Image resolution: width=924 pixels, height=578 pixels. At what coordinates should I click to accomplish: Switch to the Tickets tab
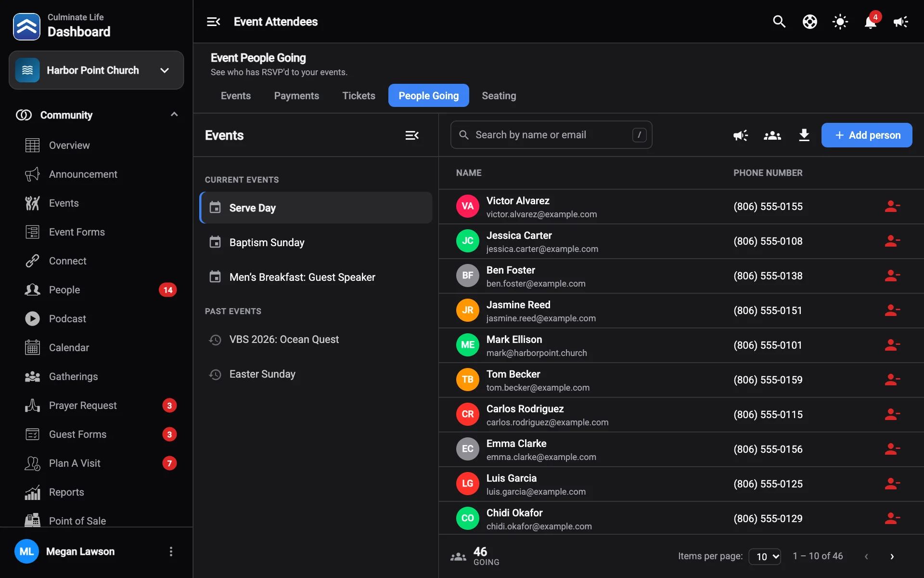click(x=359, y=96)
